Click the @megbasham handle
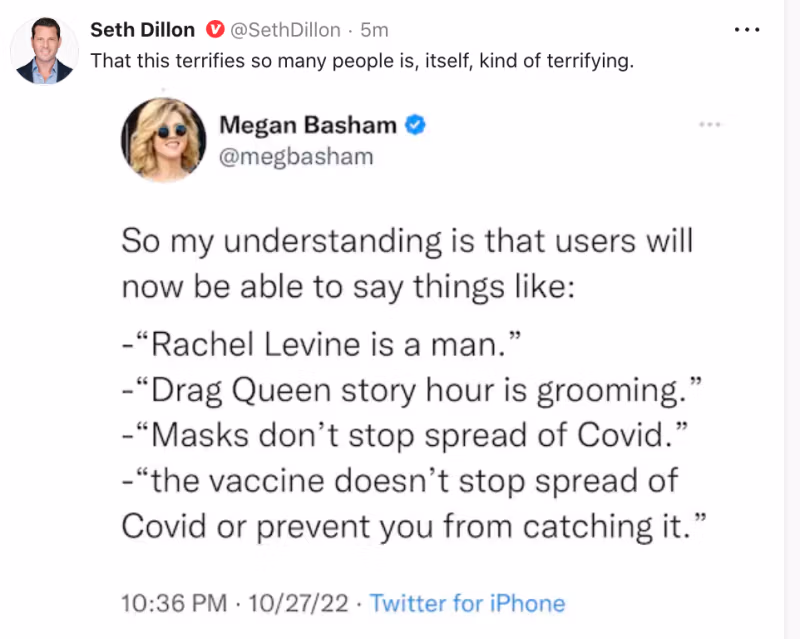 (x=295, y=156)
